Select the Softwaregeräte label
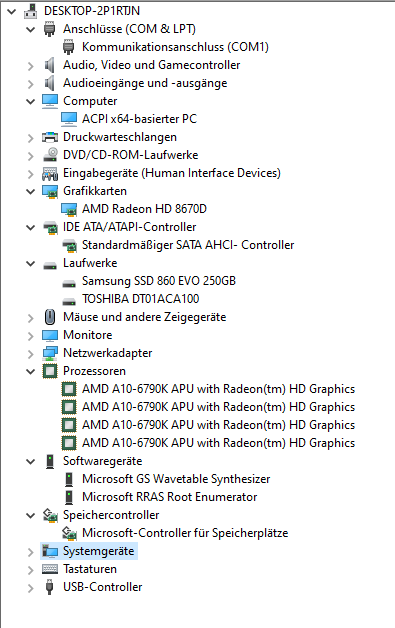The width and height of the screenshot is (395, 628). (103, 461)
